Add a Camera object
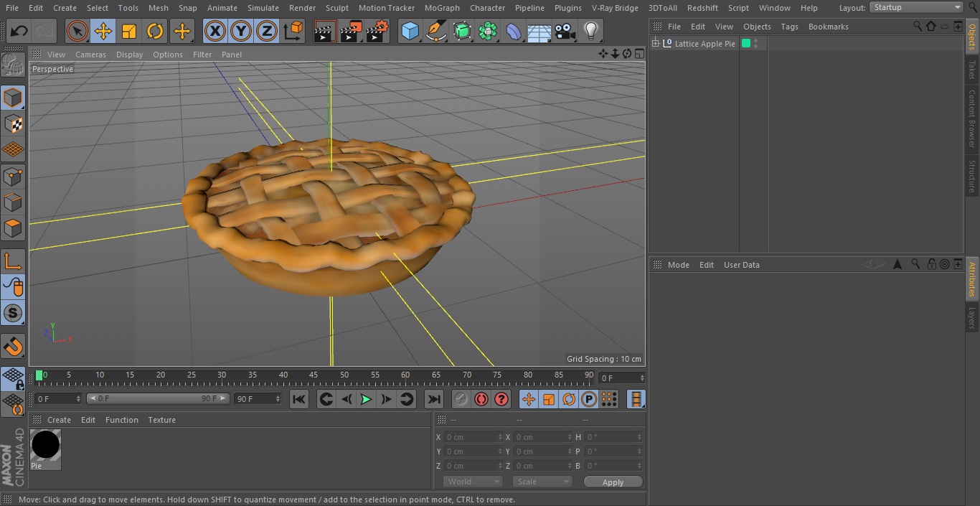The width and height of the screenshot is (980, 506). 565,32
